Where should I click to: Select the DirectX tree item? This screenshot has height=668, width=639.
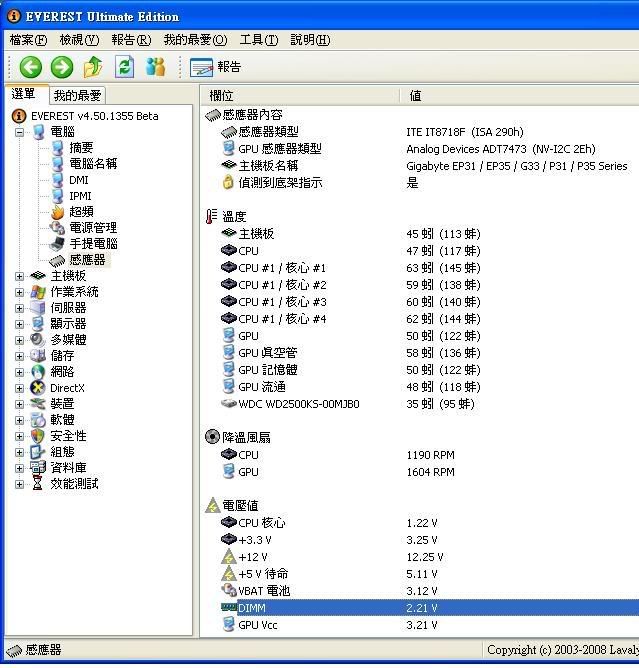tap(67, 388)
